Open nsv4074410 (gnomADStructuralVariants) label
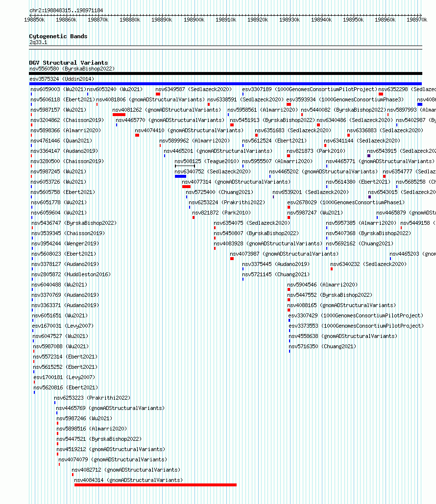Image resolution: width=436 pixels, height=504 pixels. tap(189, 130)
